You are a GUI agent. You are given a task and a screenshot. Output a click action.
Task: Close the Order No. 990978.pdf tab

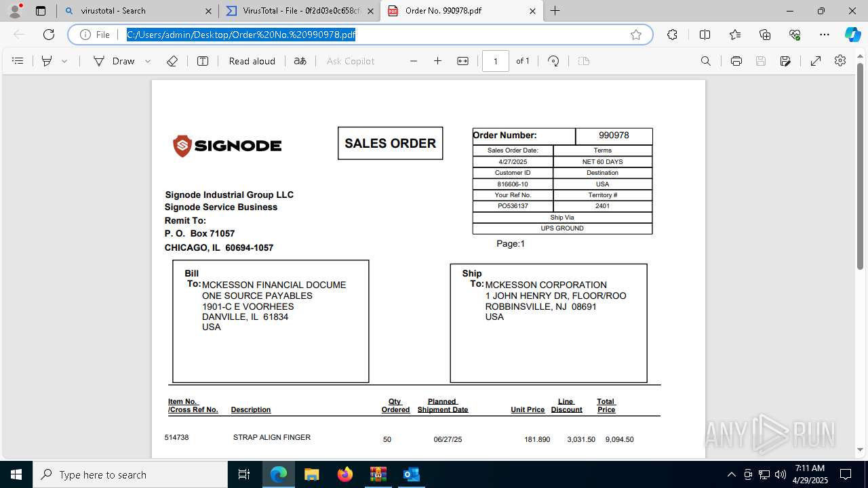click(x=532, y=11)
